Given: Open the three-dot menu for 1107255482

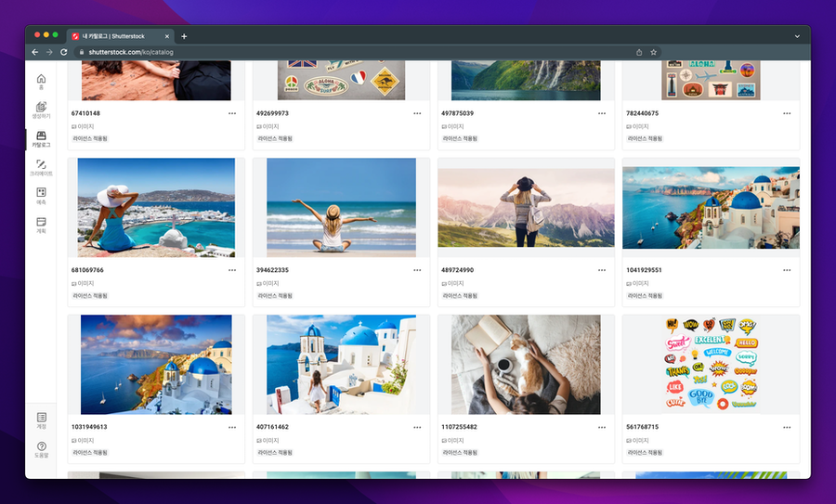Looking at the screenshot, I should click(x=602, y=427).
